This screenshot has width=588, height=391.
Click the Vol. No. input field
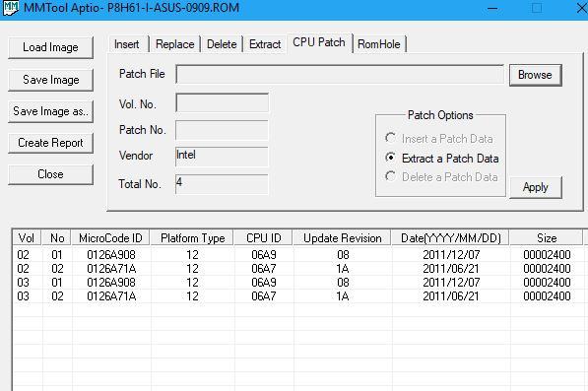coord(222,102)
